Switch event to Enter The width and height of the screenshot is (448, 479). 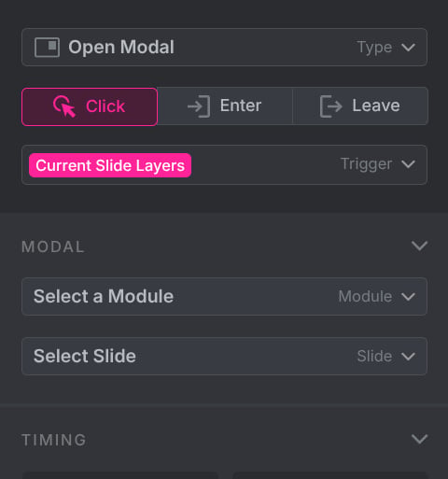pyautogui.click(x=225, y=106)
